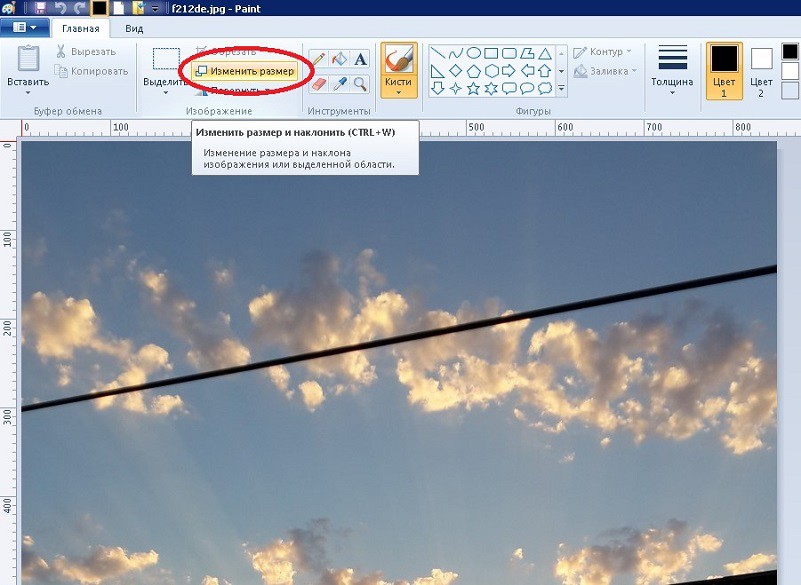
Task: Click the Изменить размер button
Action: (245, 71)
